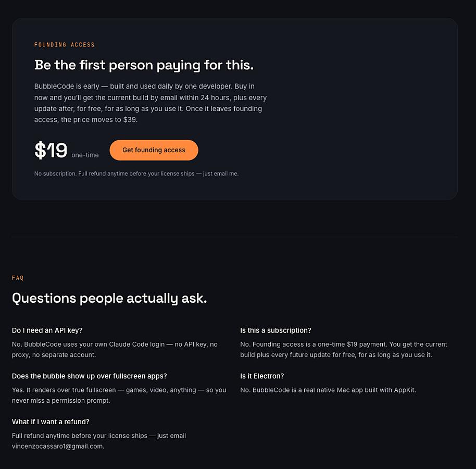The image size is (476, 469).
Task: Open the 'Do I need an API key?' question
Action: (47, 330)
